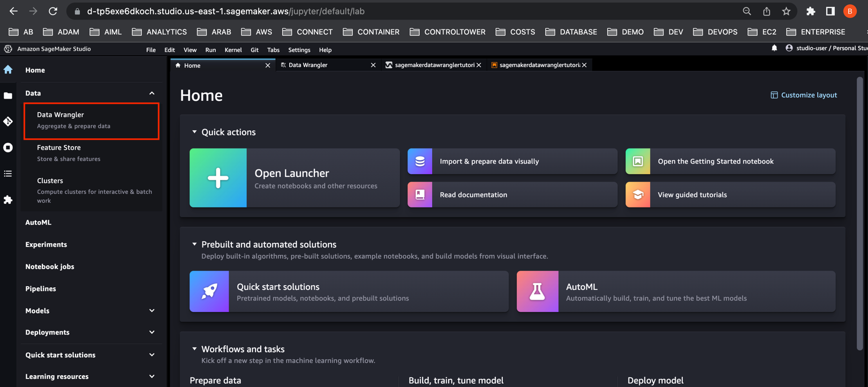Screen dimensions: 868x387
Task: Click browser forward arrow
Action: (x=33, y=11)
